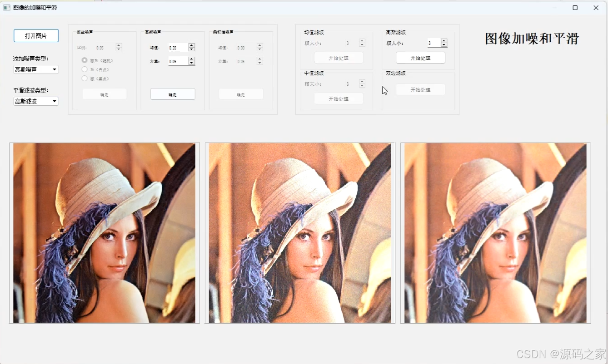
Task: Click the 乘积性噪声 group title
Action: tap(223, 32)
